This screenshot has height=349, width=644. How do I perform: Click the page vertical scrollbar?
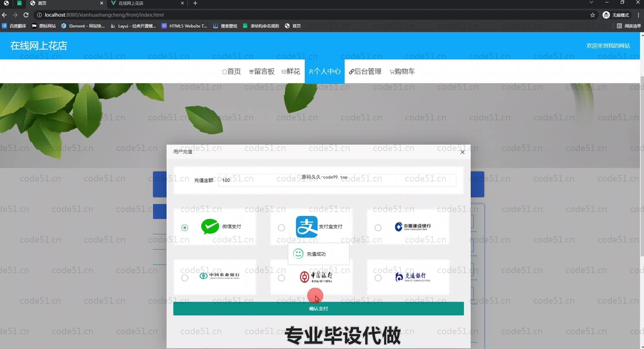[x=642, y=166]
